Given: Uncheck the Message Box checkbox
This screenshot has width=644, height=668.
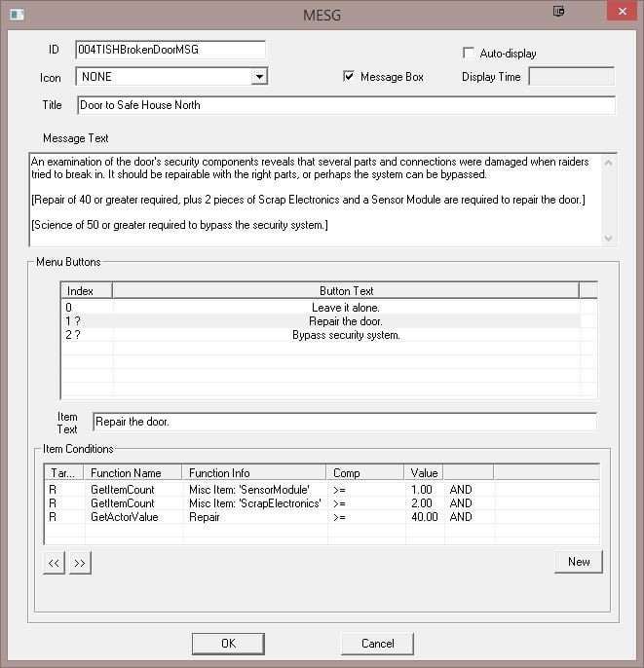Looking at the screenshot, I should click(x=349, y=77).
